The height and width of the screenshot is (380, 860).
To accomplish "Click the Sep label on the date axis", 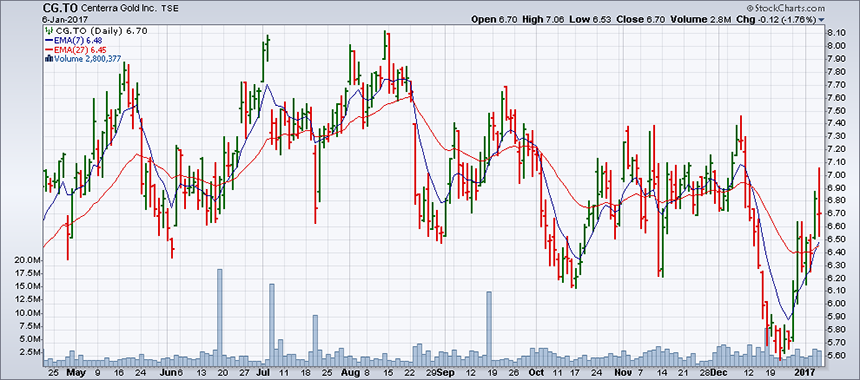I will (446, 372).
